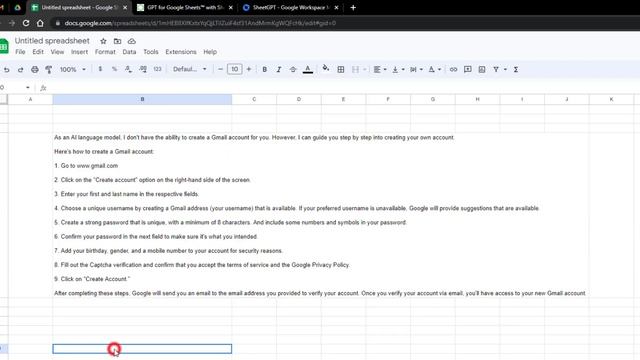This screenshot has height=360, width=640.
Task: Format as currency
Action: [100, 69]
